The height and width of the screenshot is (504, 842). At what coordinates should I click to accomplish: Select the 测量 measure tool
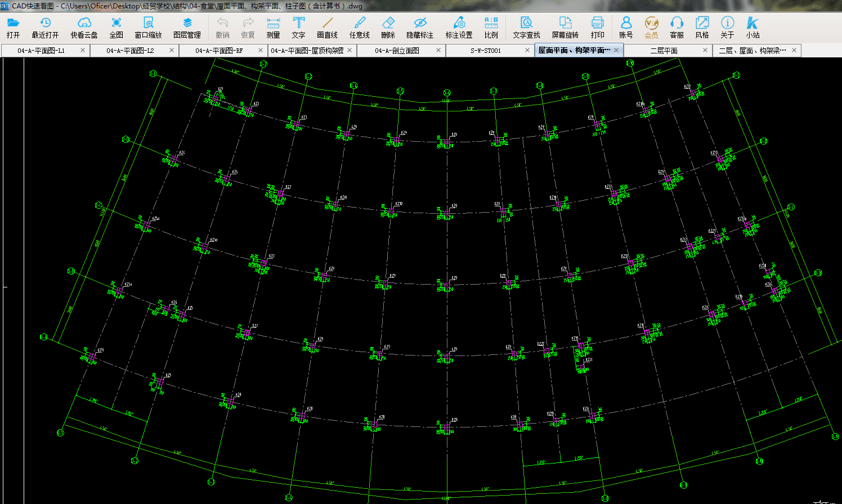click(x=274, y=28)
